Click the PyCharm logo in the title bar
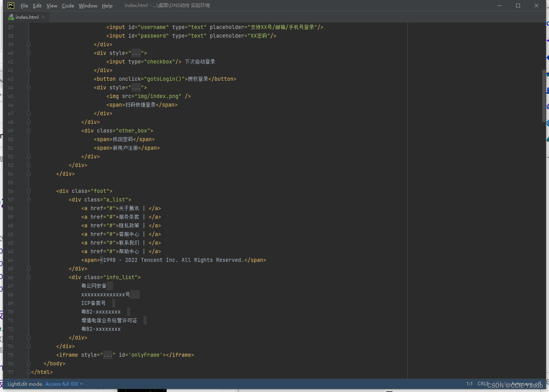Viewport: 549px width, 392px height. tap(11, 5)
